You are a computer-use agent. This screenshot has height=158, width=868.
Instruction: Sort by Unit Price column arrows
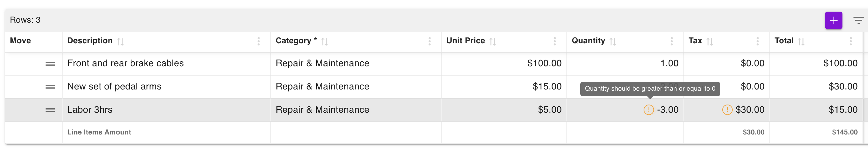point(492,42)
